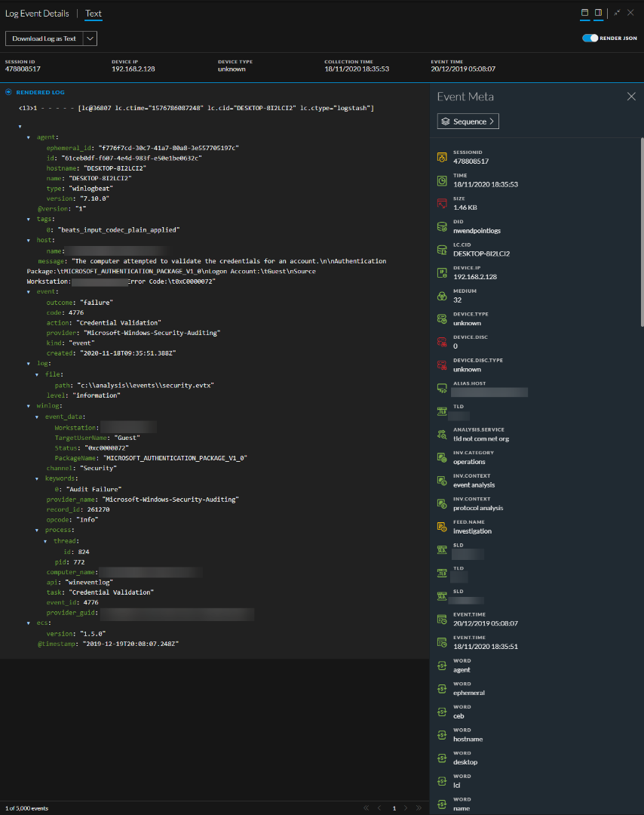Screen dimensions: 644x815
Task: Toggle the event header panel view icon
Action: pyautogui.click(x=584, y=13)
